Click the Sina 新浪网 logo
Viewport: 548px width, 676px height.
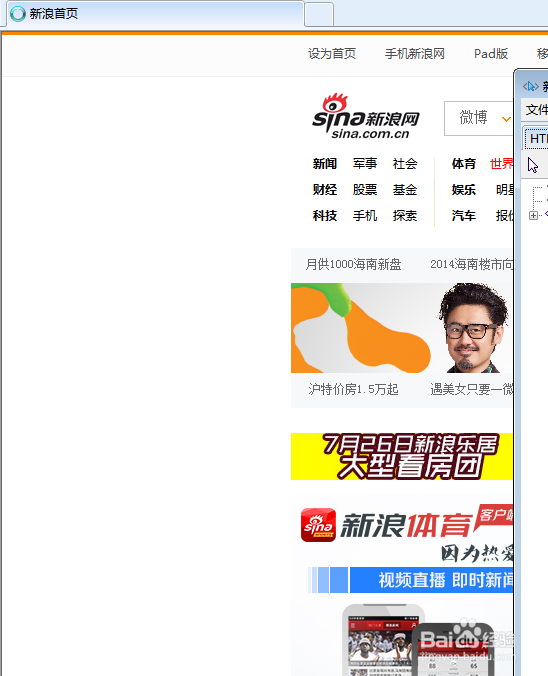[366, 116]
